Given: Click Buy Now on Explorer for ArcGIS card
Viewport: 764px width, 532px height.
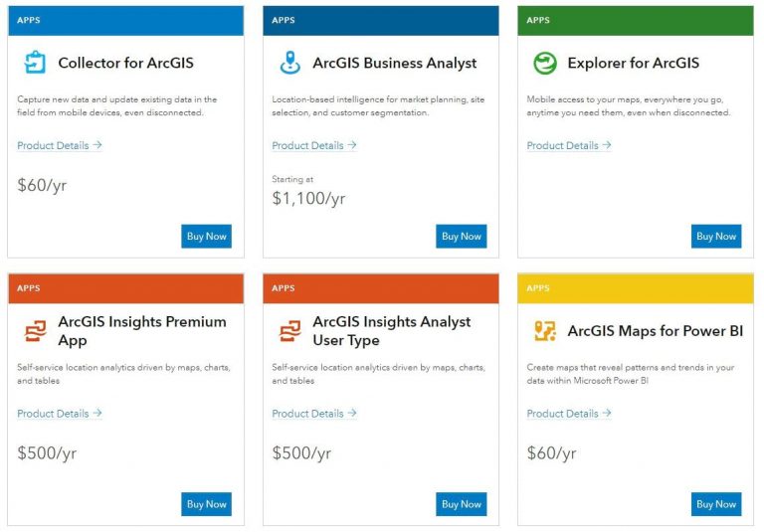Looking at the screenshot, I should [x=716, y=237].
